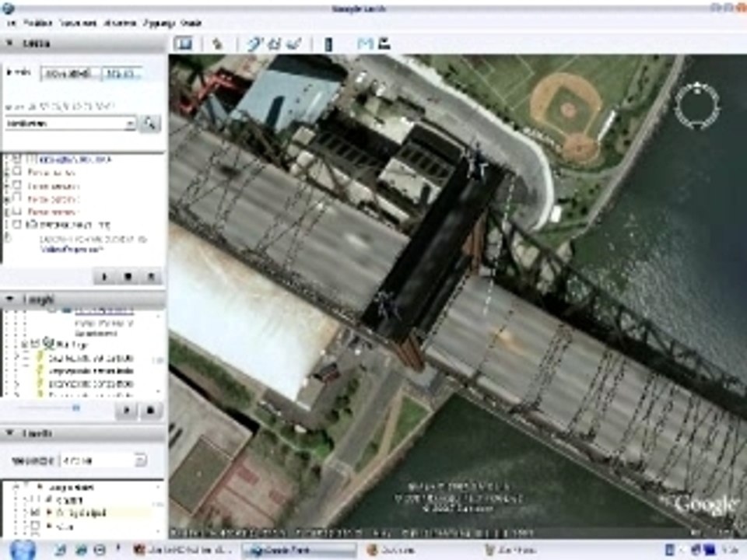This screenshot has width=747, height=560.
Task: Play tour button in Places panel
Action: coord(127,410)
